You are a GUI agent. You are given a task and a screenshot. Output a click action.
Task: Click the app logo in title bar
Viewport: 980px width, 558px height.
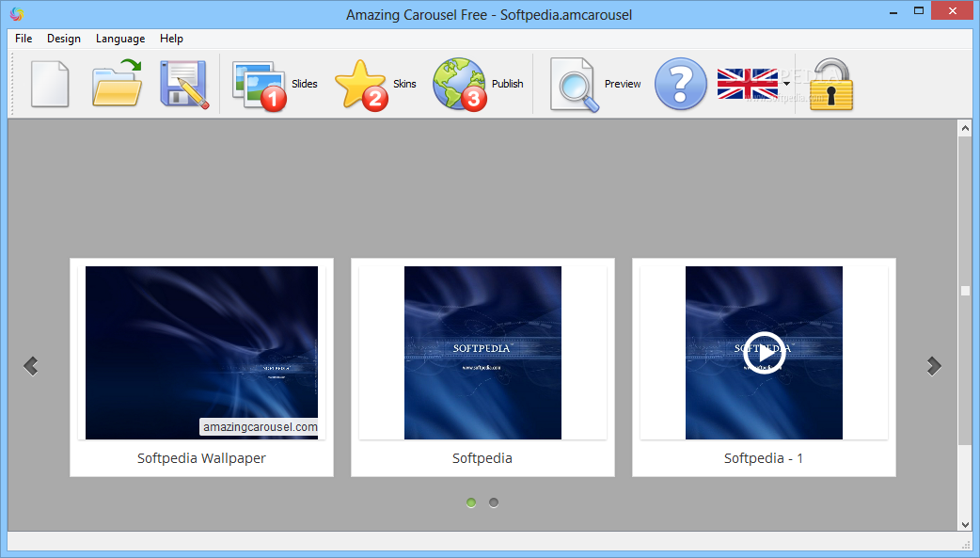tap(17, 14)
